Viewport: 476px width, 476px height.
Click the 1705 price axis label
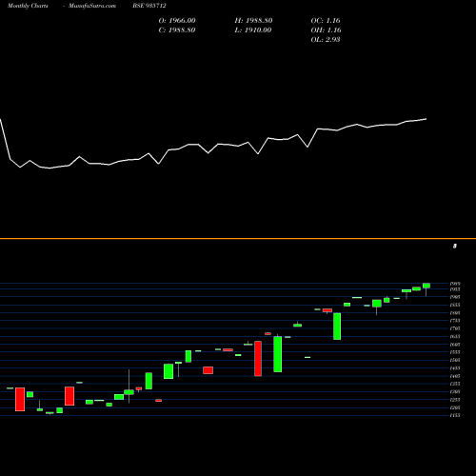click(x=455, y=328)
